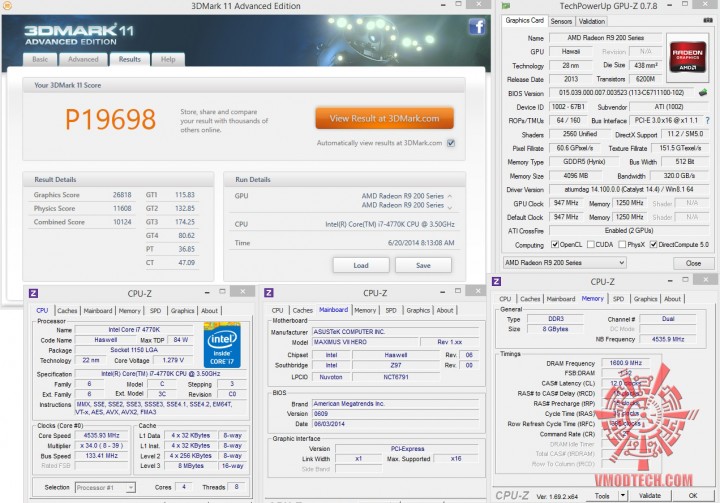Viewport: 720px width, 503px height.
Task: Open Memory tab in middle CPU-Z window
Action: click(365, 311)
